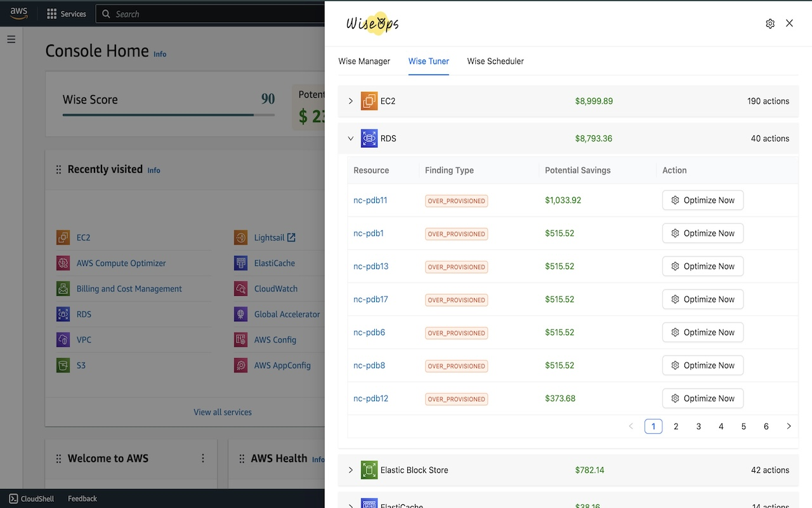This screenshot has width=812, height=508.
Task: Open S3 icon in Recently visited
Action: tap(63, 365)
